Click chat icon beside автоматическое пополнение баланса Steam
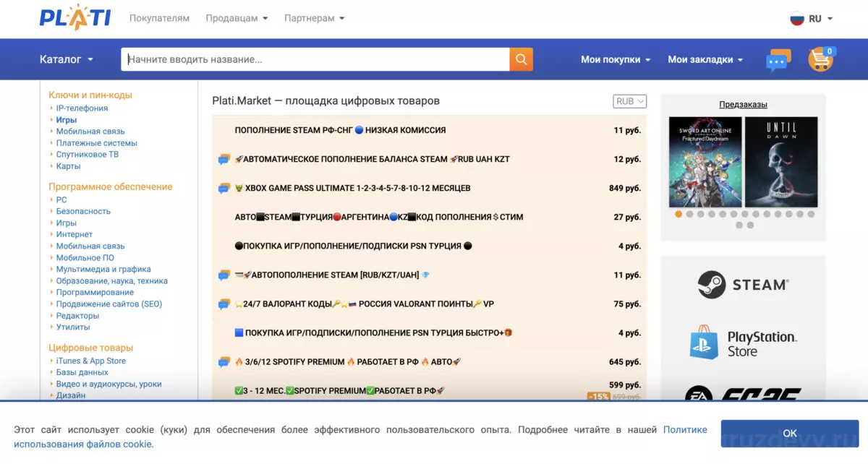The width and height of the screenshot is (868, 464). point(224,160)
